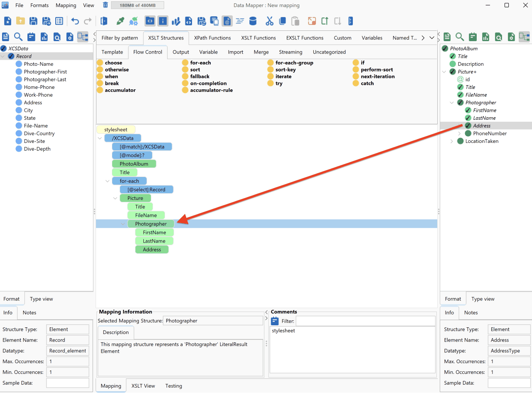This screenshot has height=393, width=532.
Task: Pick the accumulator-rule structure
Action: [x=207, y=90]
